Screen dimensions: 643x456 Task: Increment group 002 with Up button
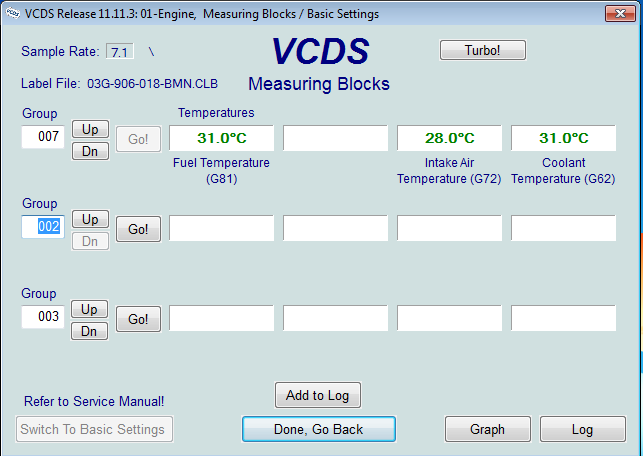90,219
